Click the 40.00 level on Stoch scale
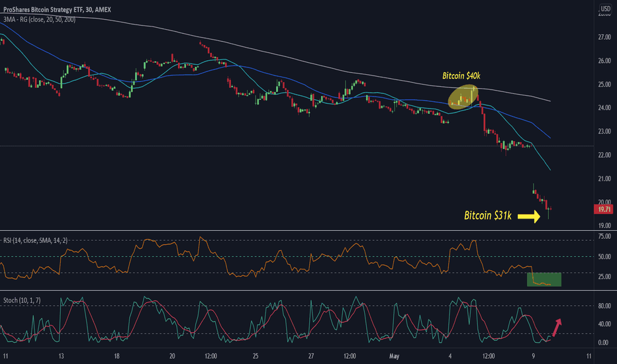This screenshot has height=364, width=617. pos(604,324)
